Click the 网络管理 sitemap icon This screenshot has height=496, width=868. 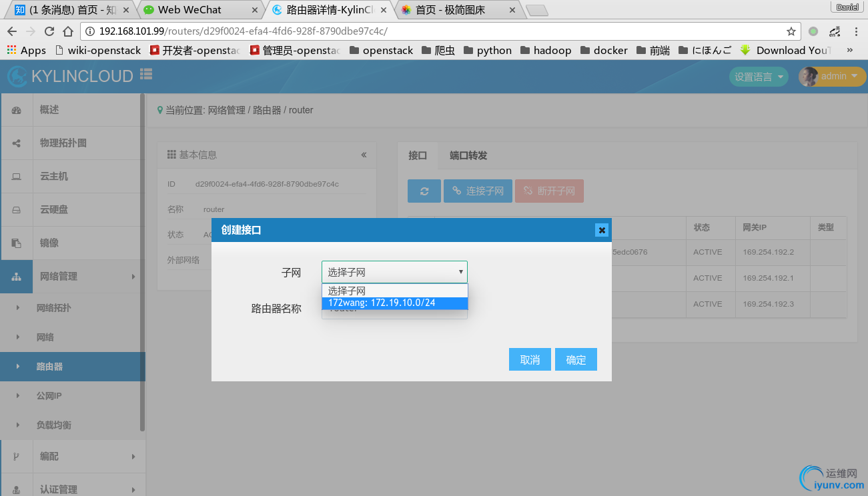point(17,277)
